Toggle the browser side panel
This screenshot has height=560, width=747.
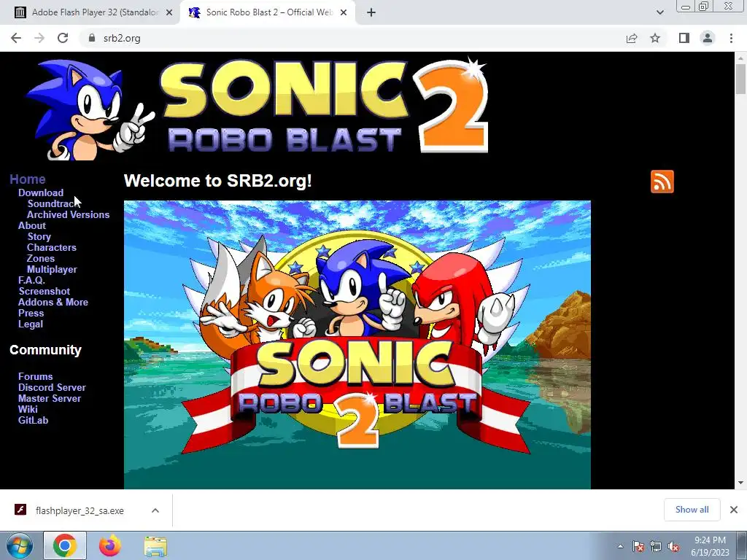click(684, 38)
